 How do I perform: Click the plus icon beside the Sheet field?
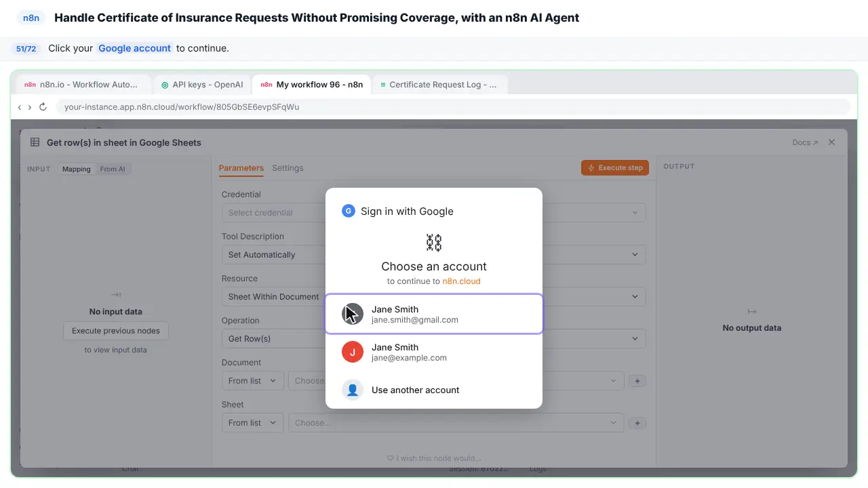(x=637, y=423)
